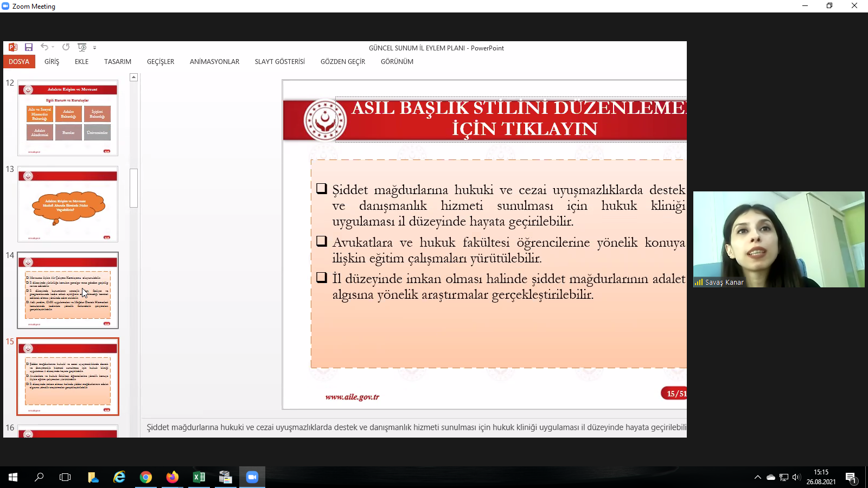
Task: Switch to SLAYT GÖSTERİSİ tab
Action: click(x=280, y=62)
